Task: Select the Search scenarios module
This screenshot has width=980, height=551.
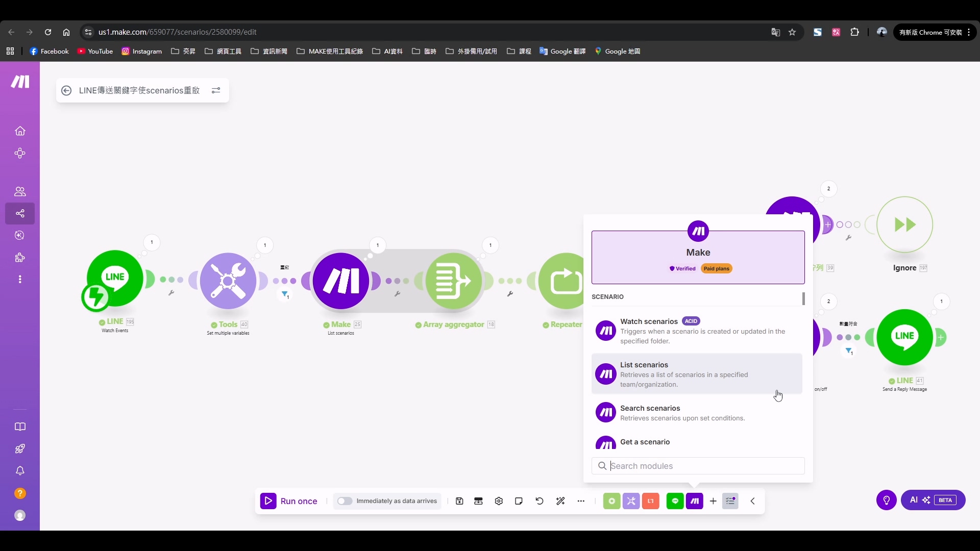Action: [x=697, y=413]
